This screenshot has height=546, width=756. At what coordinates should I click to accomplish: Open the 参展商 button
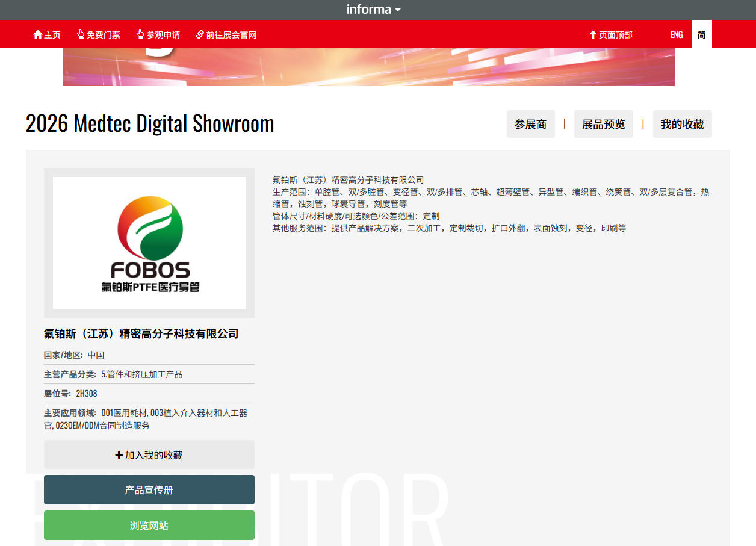[530, 124]
